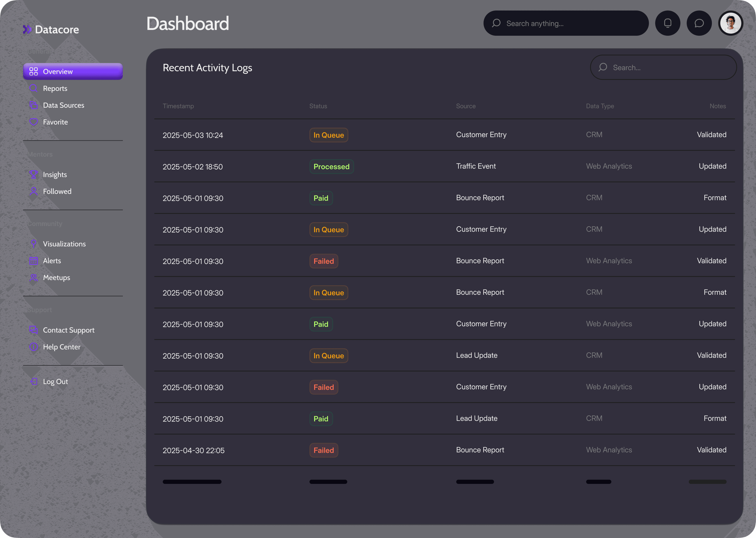The width and height of the screenshot is (756, 538).
Task: Click the Dashboard page title
Action: click(187, 23)
